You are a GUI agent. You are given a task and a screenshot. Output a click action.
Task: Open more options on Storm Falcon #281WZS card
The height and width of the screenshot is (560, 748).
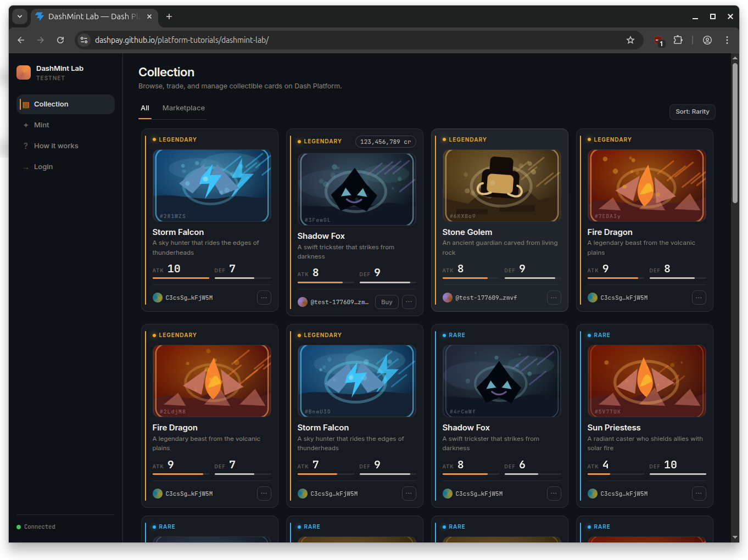(264, 298)
